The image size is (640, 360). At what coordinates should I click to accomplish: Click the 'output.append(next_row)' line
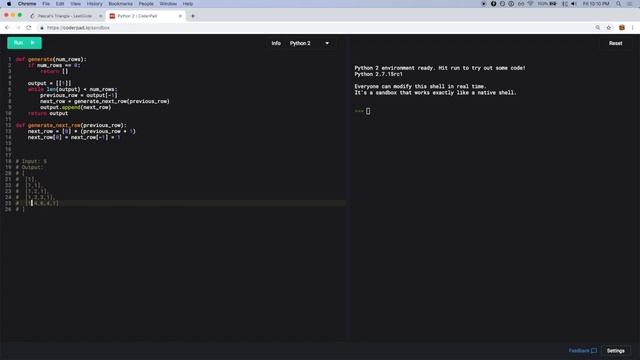(x=76, y=107)
